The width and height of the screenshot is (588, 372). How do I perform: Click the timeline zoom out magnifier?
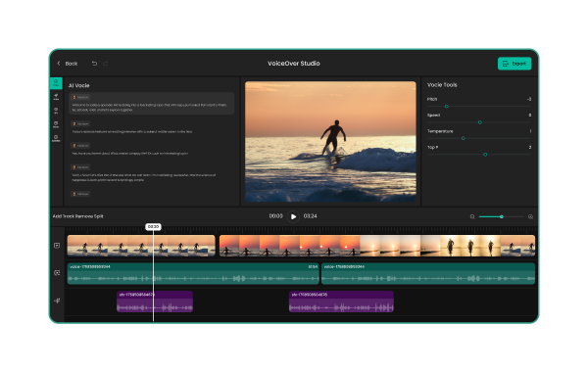(472, 216)
